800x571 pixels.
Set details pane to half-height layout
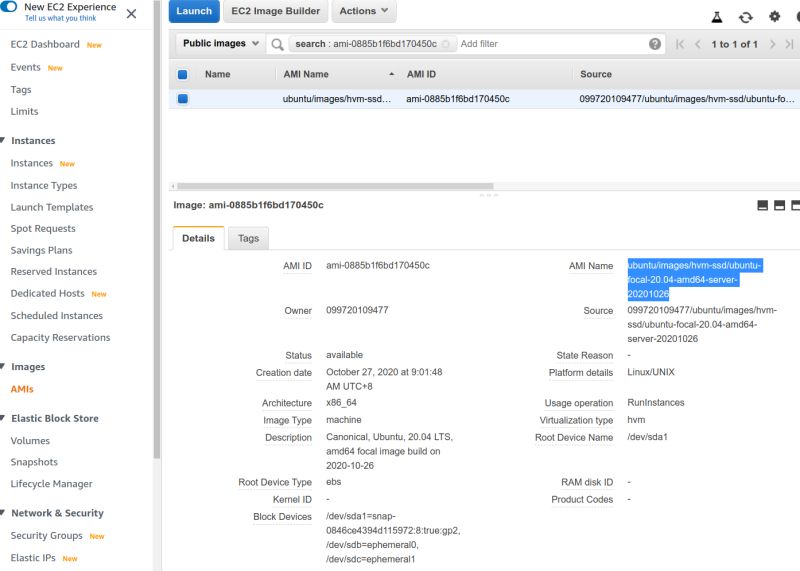pyautogui.click(x=779, y=206)
